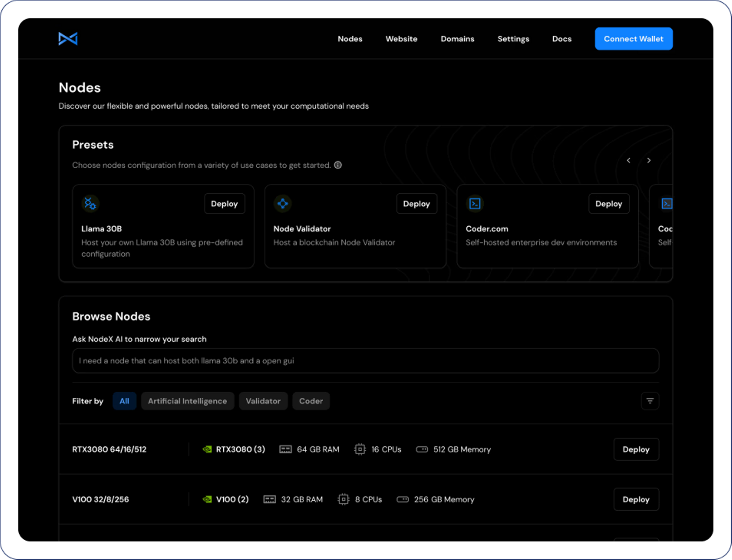Deploy the Coder.com preset
Image resolution: width=732 pixels, height=560 pixels.
tap(609, 204)
